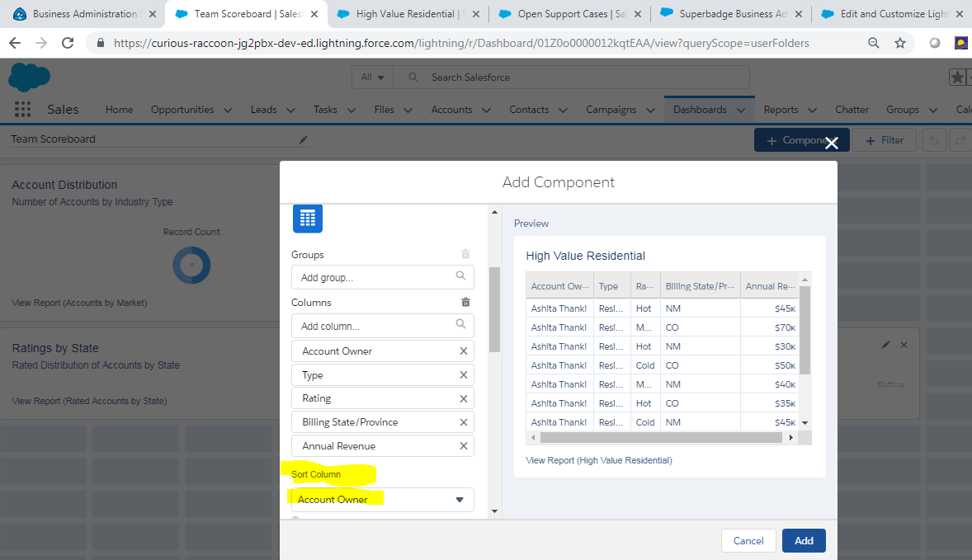The width and height of the screenshot is (972, 560).
Task: Switch to the High Value Residential tab
Action: [x=408, y=14]
